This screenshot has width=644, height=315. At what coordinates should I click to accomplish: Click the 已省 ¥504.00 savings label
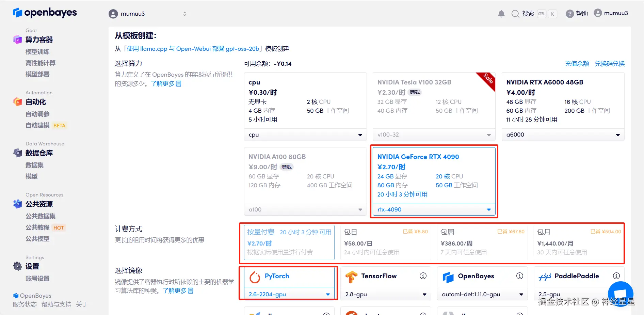tap(606, 232)
